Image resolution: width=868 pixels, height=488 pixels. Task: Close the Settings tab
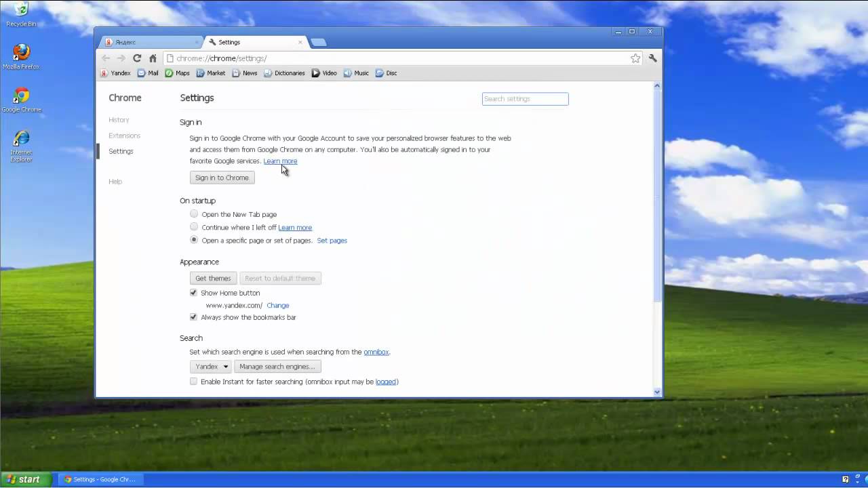300,42
